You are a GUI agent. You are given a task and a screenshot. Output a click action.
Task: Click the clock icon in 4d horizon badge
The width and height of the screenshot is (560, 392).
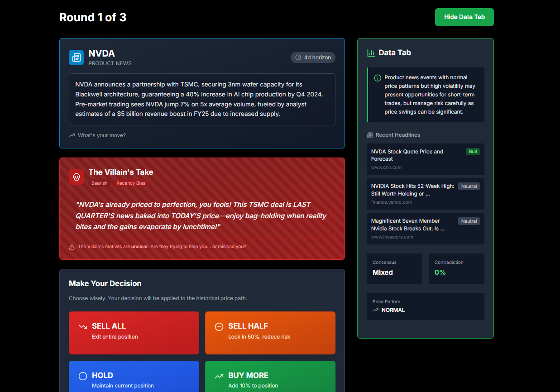click(x=298, y=57)
